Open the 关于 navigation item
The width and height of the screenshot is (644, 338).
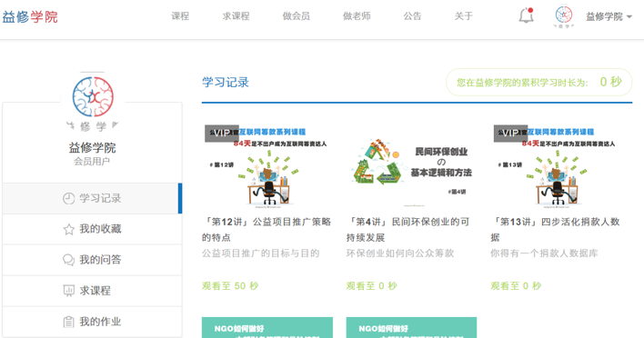point(464,16)
